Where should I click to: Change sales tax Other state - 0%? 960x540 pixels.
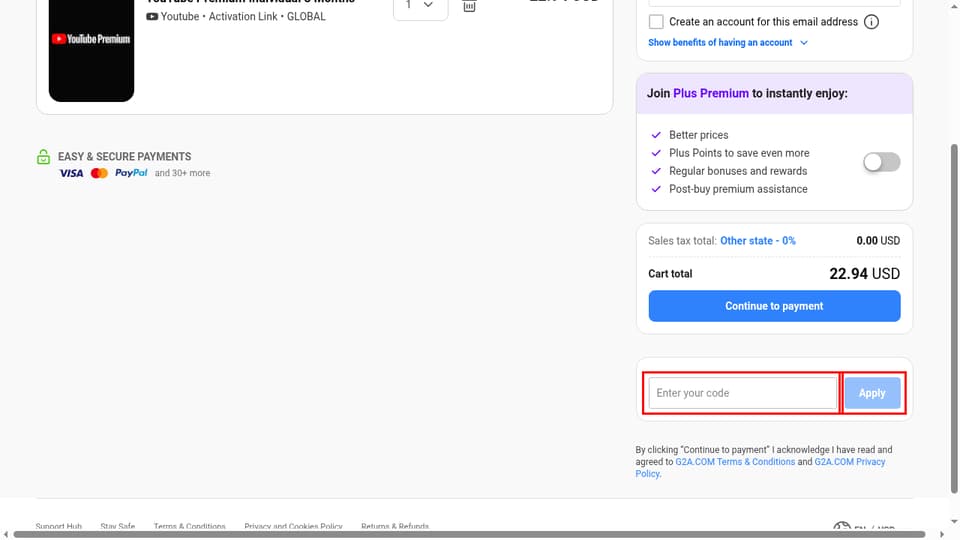(757, 241)
